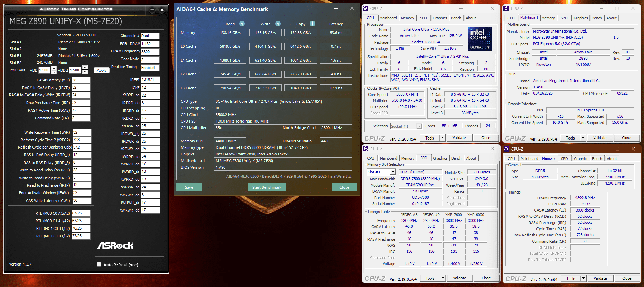Screen dimensions: 644x287
Task: Click the Save button in AIDA64
Action: click(189, 187)
